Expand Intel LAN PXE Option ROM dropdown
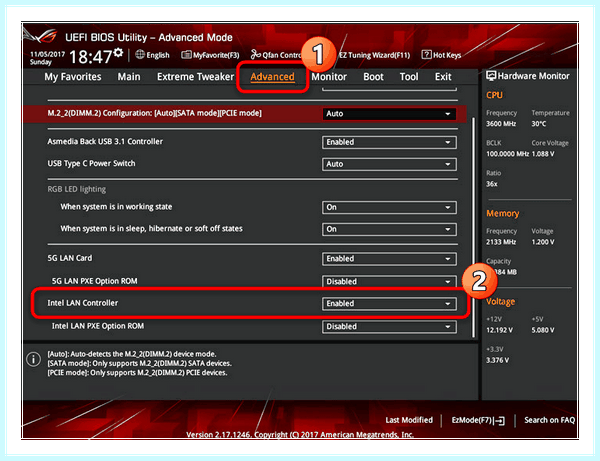The height and width of the screenshot is (461, 600). pos(389,327)
